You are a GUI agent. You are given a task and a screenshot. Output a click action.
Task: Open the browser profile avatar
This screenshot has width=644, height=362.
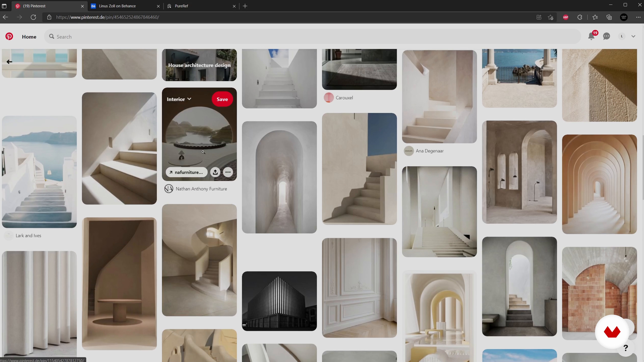[x=624, y=17]
